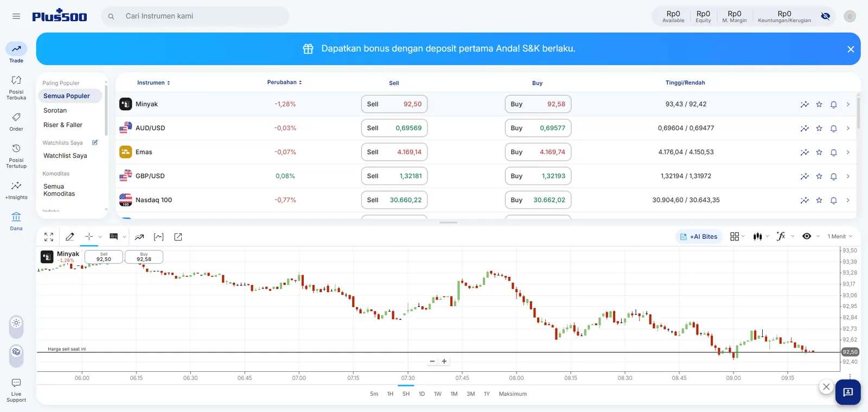Expand the chart to fullscreen

(49, 237)
